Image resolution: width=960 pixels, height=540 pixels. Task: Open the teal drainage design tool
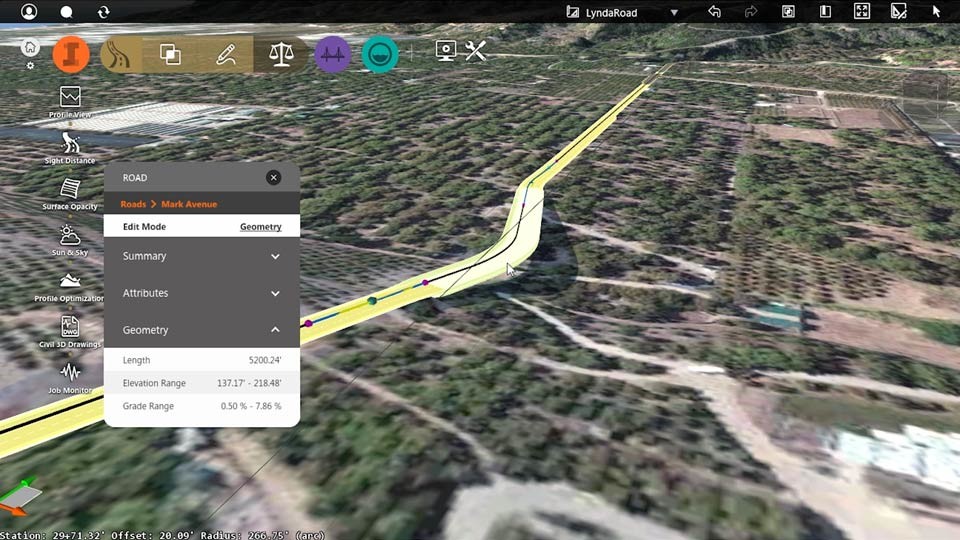coord(380,54)
